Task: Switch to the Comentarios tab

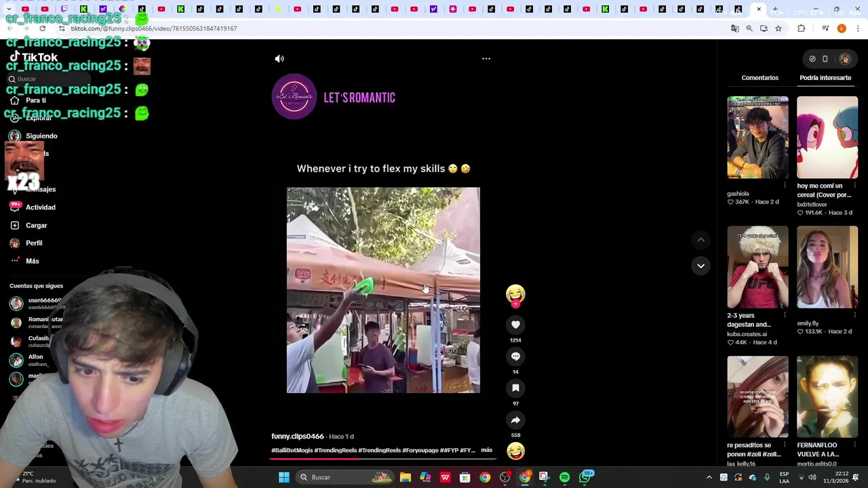Action: [x=759, y=78]
